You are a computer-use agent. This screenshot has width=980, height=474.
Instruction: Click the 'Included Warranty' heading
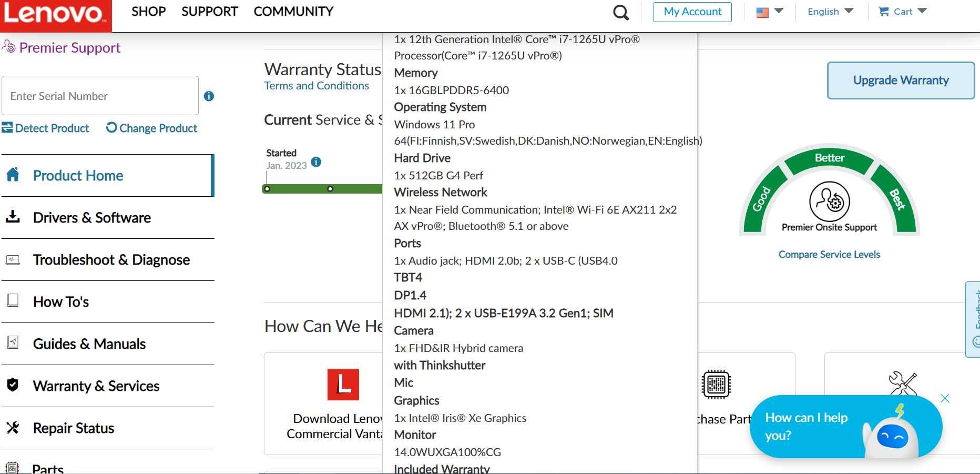[442, 469]
